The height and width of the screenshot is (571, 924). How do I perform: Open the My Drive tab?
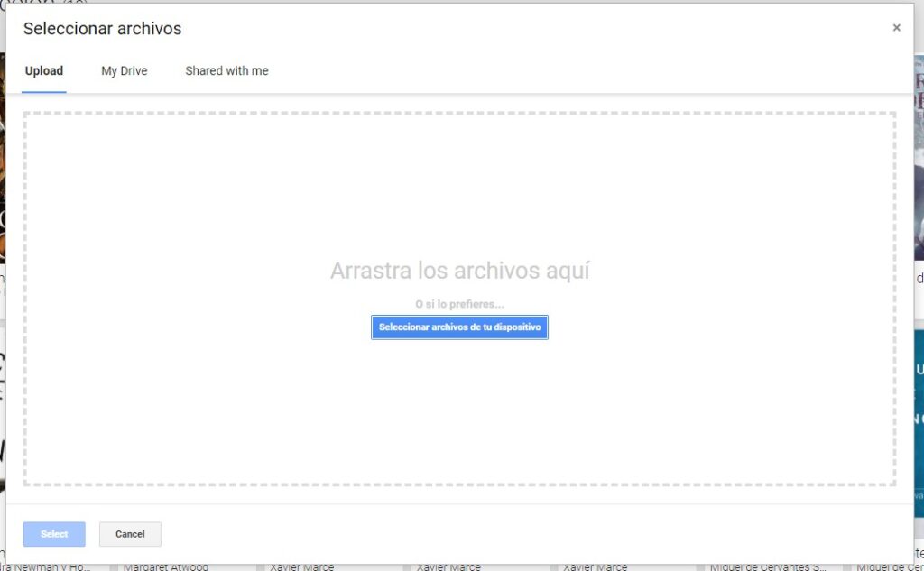pos(124,71)
